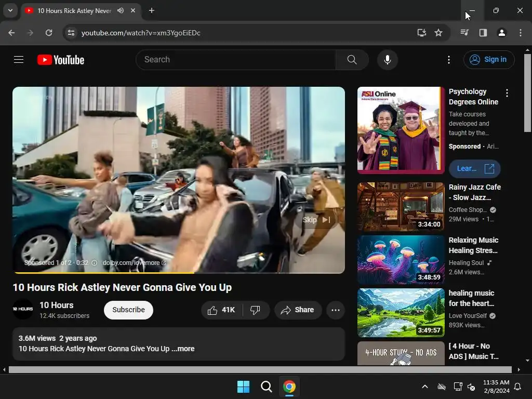Toggle Chrome side panel
This screenshot has height=399, width=532.
coord(483,33)
